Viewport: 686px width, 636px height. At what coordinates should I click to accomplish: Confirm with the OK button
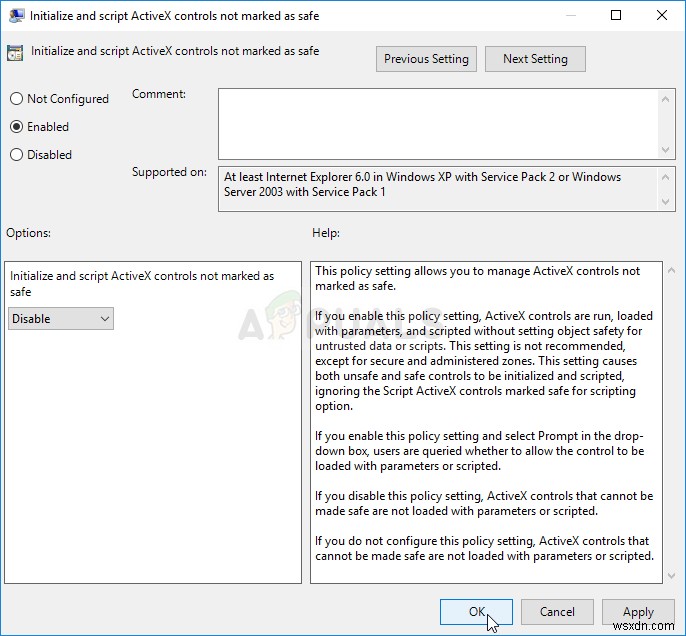[476, 612]
